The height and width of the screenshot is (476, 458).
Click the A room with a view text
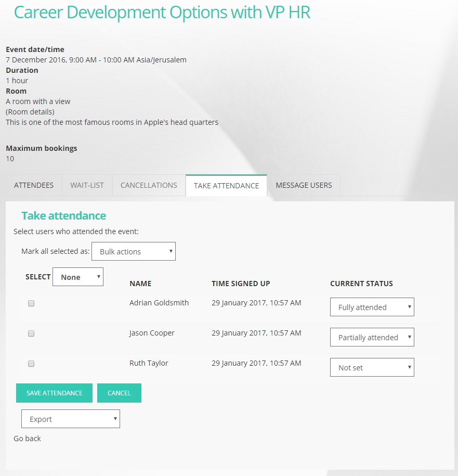click(x=38, y=101)
